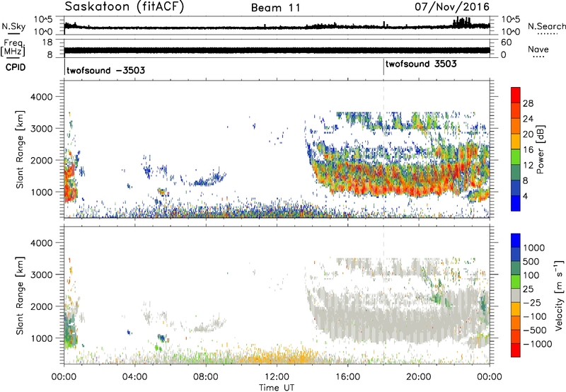Select the 'Beam 11' label

[276, 8]
